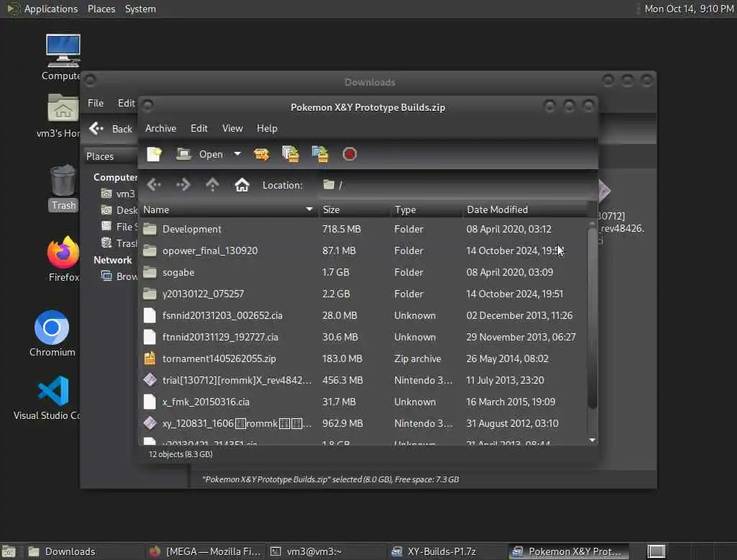Click the clock in top panel
The width and height of the screenshot is (737, 560).
coord(689,9)
